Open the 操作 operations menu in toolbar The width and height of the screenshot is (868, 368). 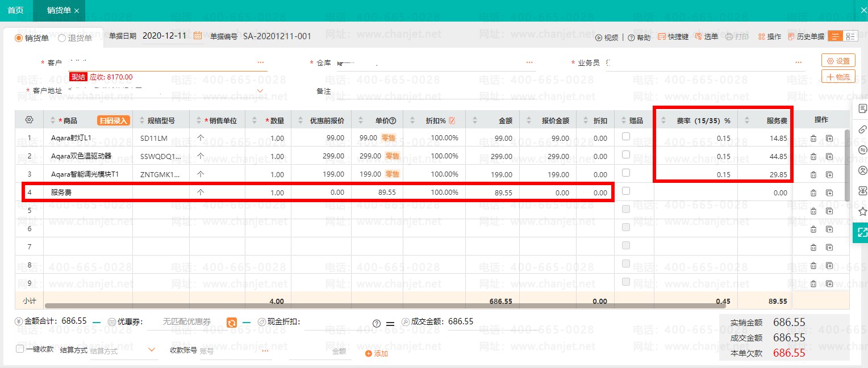pos(769,37)
